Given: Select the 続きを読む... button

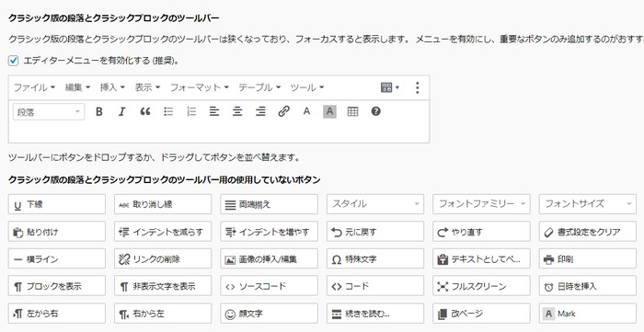Looking at the screenshot, I should (375, 314).
